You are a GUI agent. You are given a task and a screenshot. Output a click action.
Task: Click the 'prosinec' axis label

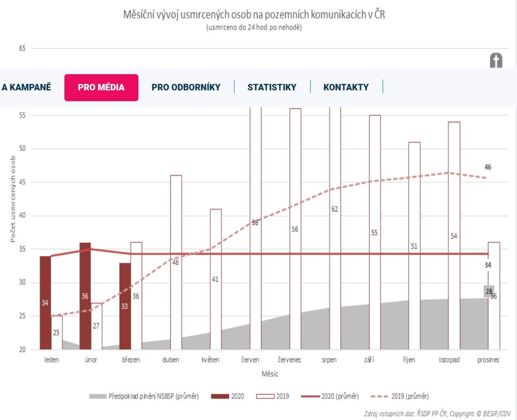pos(488,360)
